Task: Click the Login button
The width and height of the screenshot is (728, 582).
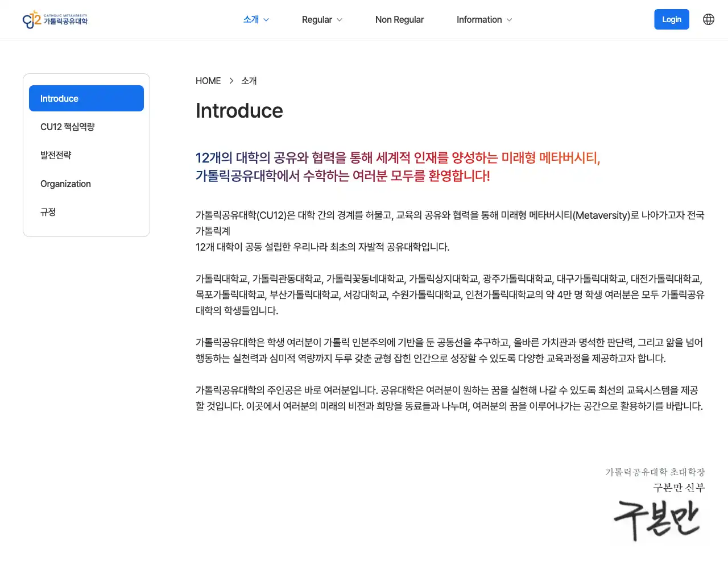Action: [x=672, y=19]
